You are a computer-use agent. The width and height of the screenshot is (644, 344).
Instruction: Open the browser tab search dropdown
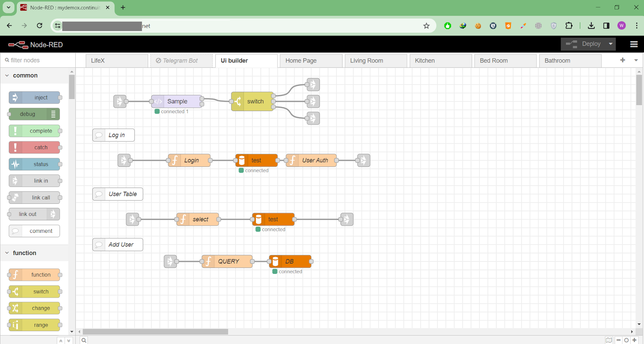pyautogui.click(x=8, y=7)
